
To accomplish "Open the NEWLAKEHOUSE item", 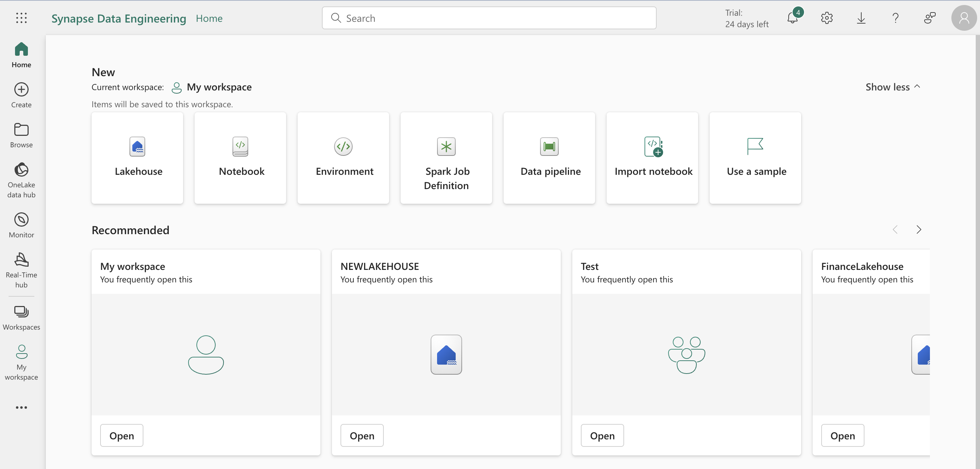I will (x=362, y=435).
